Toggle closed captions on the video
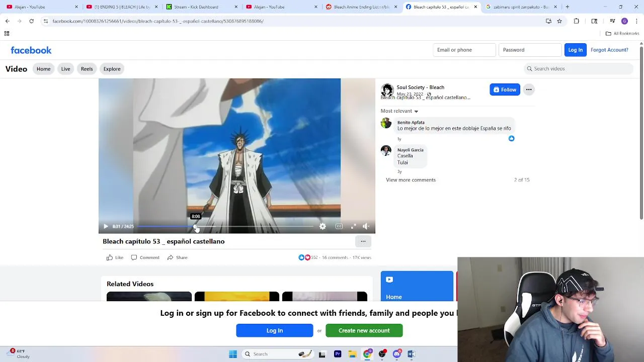Screen dimensions: 644x362 tap(339, 227)
